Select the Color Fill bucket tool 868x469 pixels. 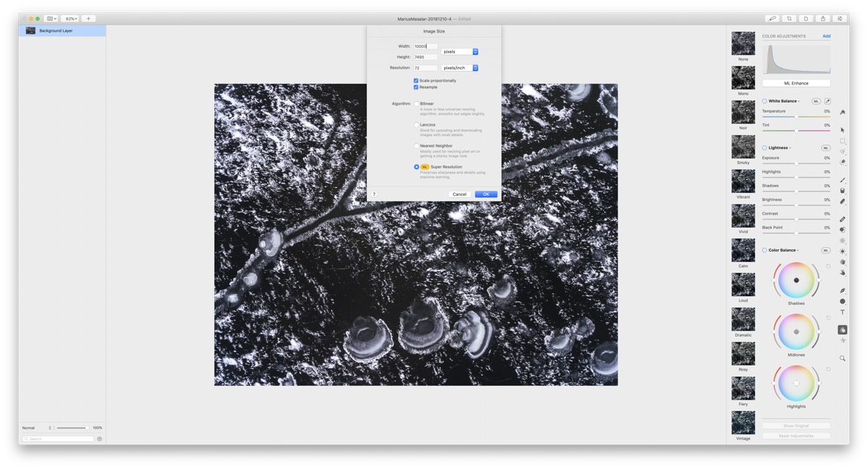pos(843,191)
